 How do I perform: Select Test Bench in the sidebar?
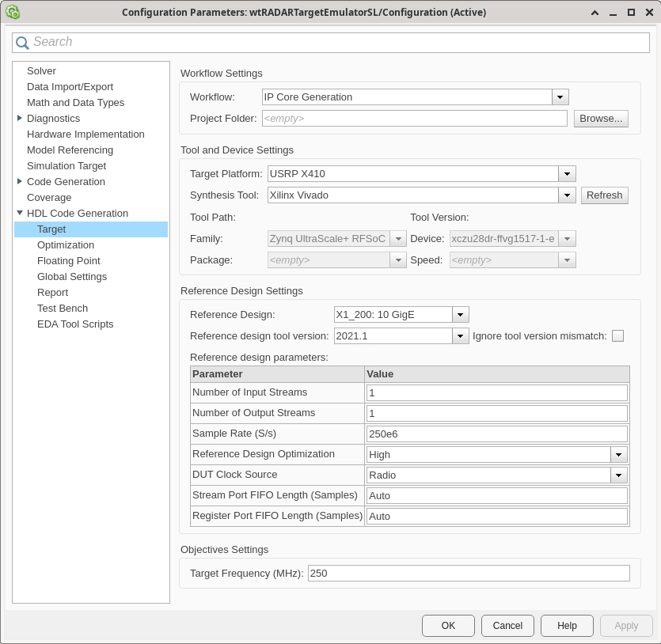[63, 308]
